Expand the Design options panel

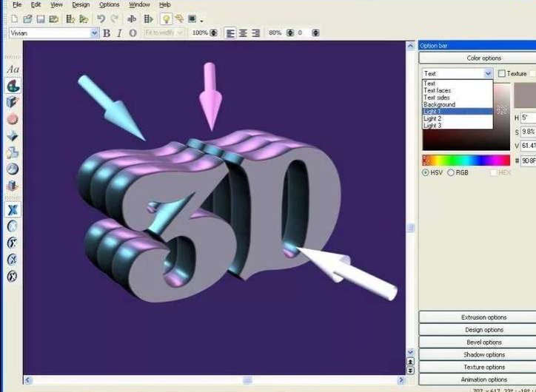478,330
